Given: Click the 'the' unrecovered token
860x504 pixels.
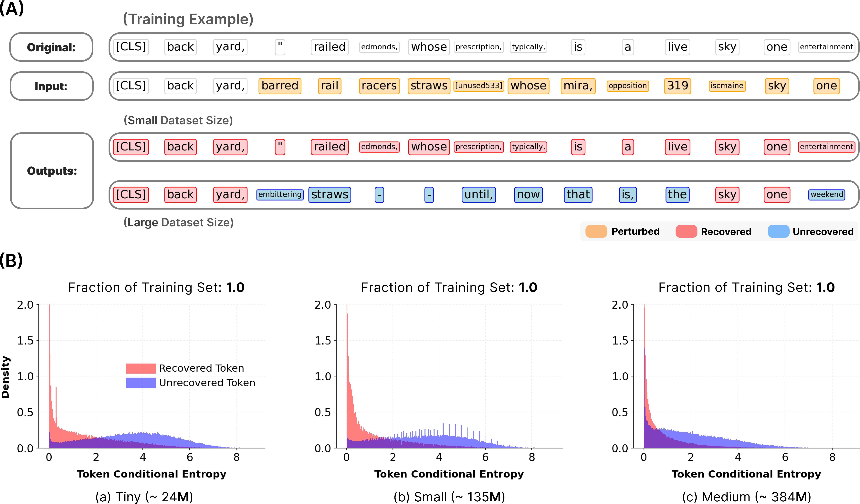Looking at the screenshot, I should 677,195.
